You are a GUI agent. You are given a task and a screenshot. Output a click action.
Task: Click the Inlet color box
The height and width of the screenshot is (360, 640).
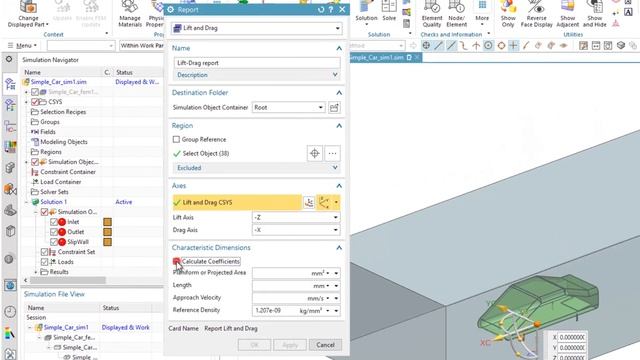click(107, 222)
